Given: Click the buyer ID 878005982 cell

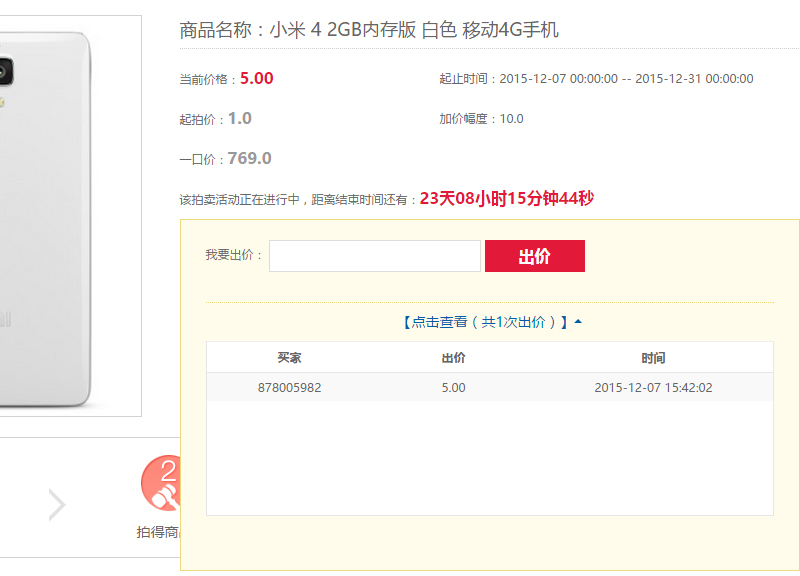Looking at the screenshot, I should click(x=289, y=388).
